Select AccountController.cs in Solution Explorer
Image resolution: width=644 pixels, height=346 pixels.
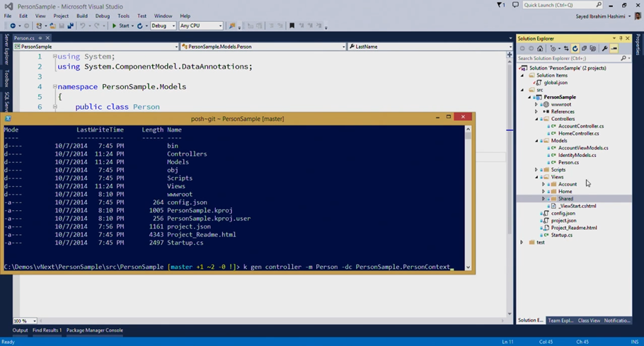point(581,127)
